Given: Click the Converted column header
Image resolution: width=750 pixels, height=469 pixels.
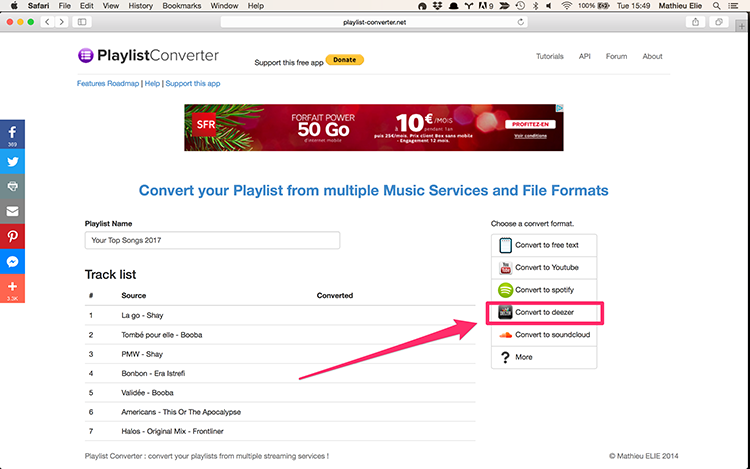Looking at the screenshot, I should [x=335, y=295].
